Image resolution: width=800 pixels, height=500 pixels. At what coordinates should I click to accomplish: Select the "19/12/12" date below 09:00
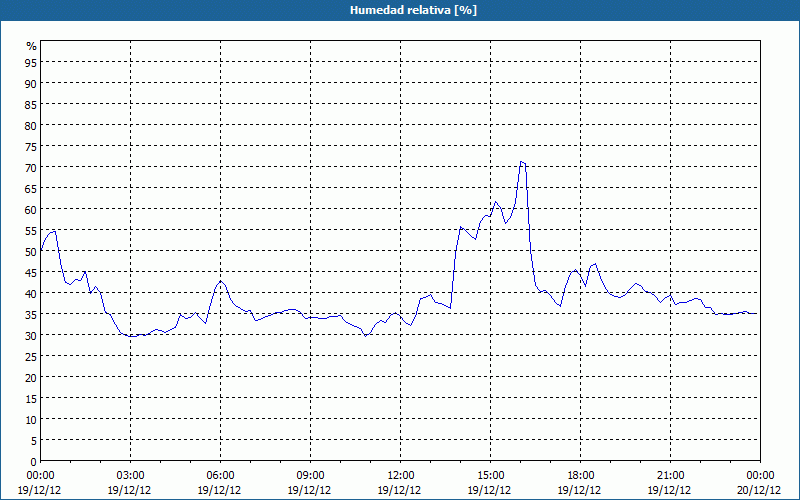pyautogui.click(x=309, y=490)
